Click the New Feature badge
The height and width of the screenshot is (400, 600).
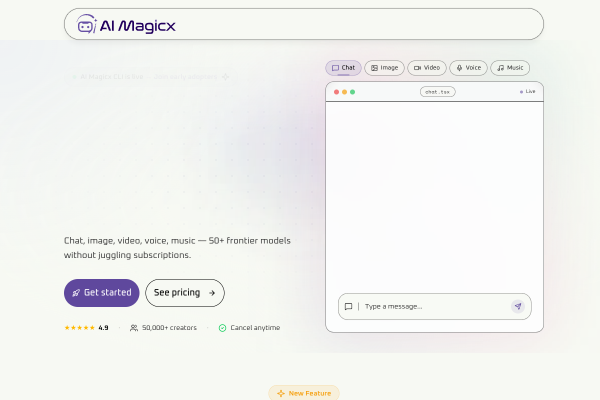304,393
